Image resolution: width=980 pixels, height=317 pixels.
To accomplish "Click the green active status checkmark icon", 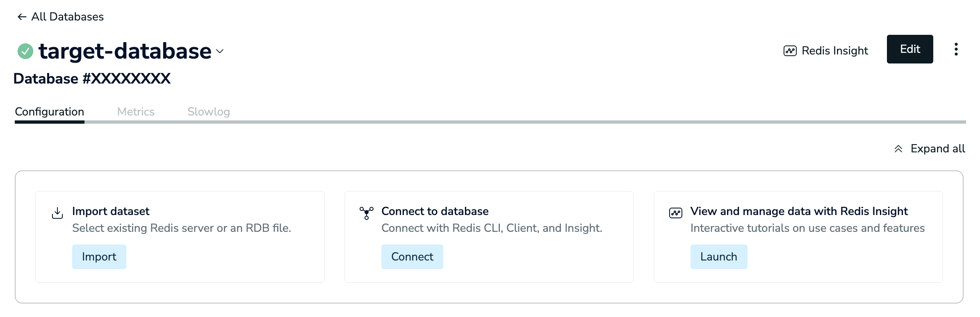I will pos(25,51).
